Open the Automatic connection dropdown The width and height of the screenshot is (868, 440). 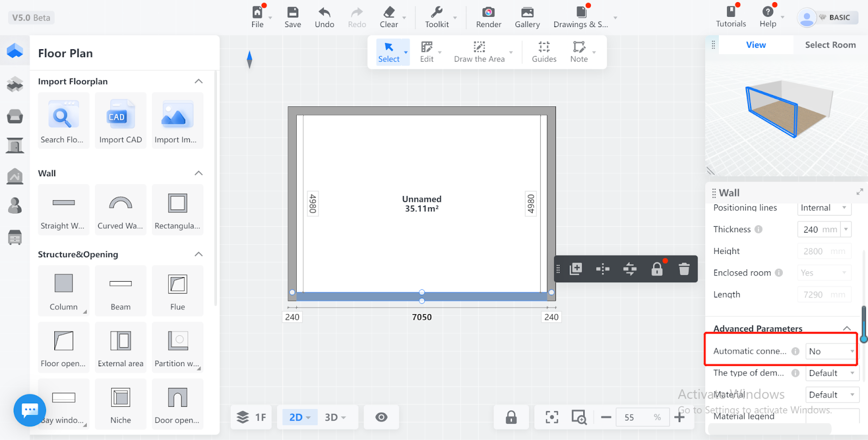[831, 352]
